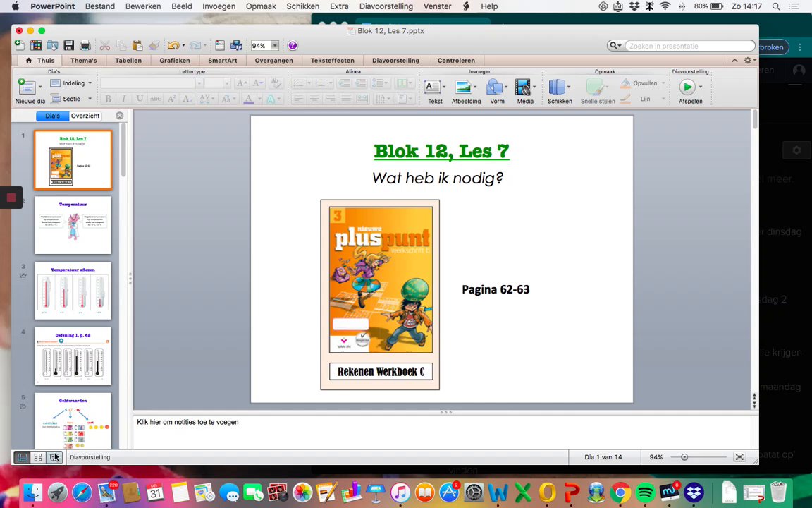The width and height of the screenshot is (812, 508).
Task: Click the font color swatch button
Action: [x=249, y=99]
